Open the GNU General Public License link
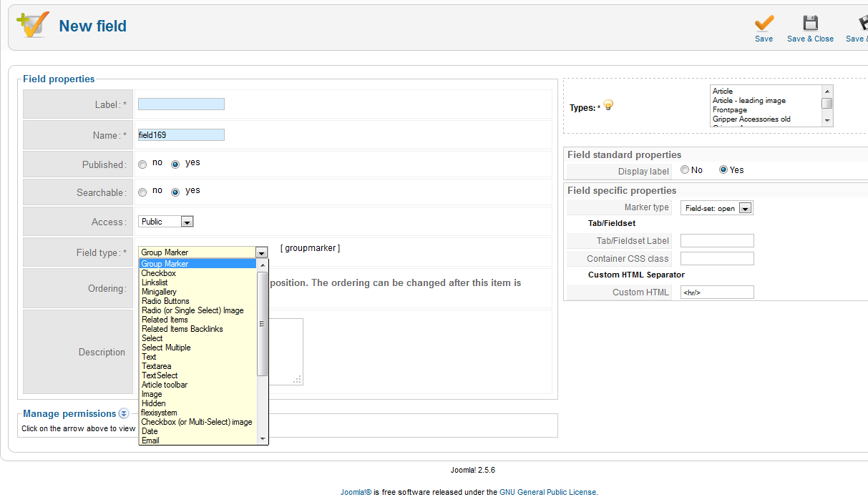 click(x=547, y=492)
